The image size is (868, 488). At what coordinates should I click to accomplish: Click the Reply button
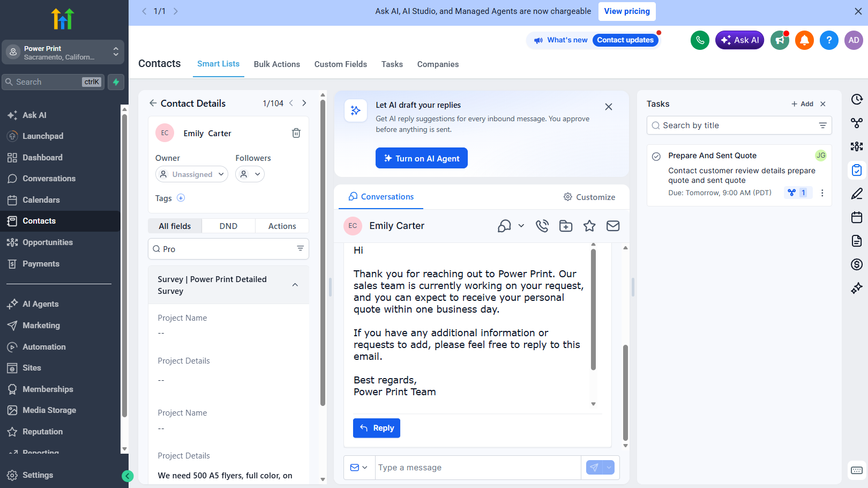tap(377, 428)
